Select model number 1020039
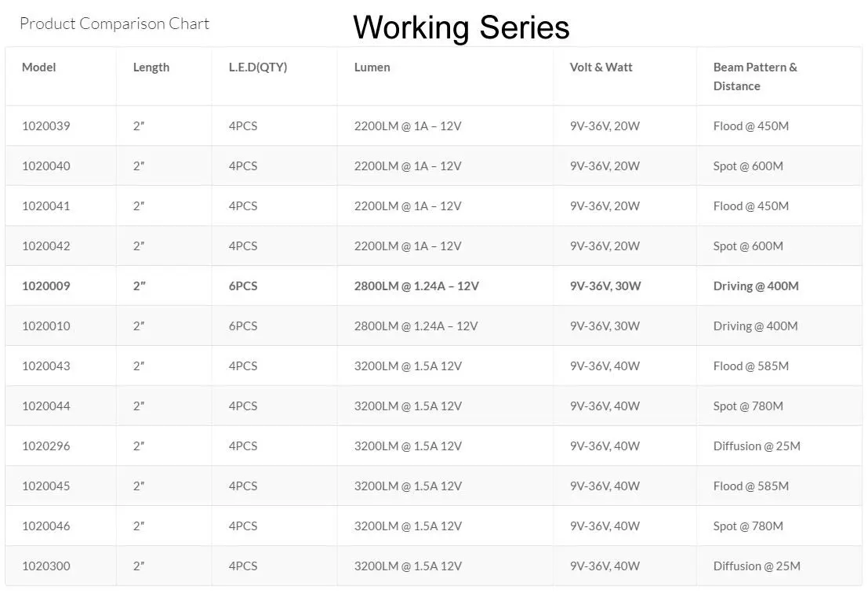868x593 pixels. click(46, 126)
